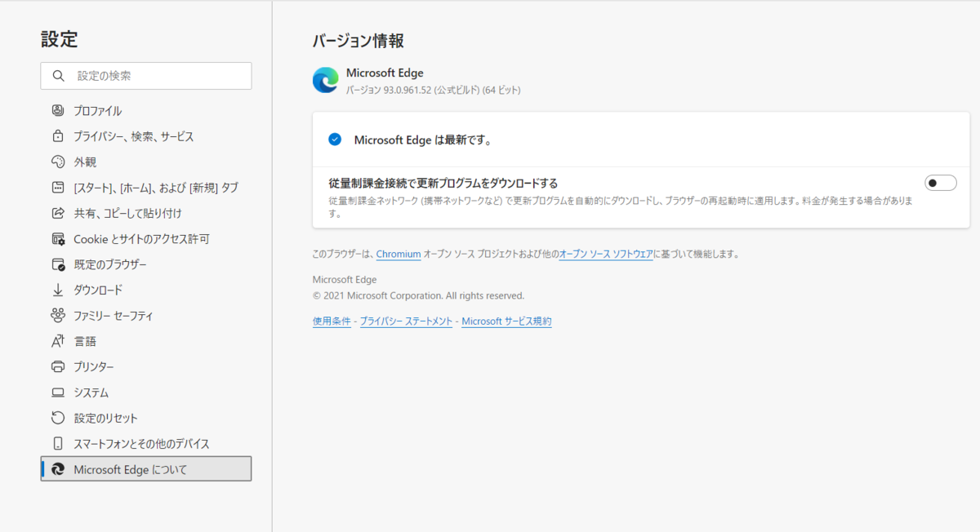
Task: Open the プライバシー ステートメント link
Action: point(406,321)
